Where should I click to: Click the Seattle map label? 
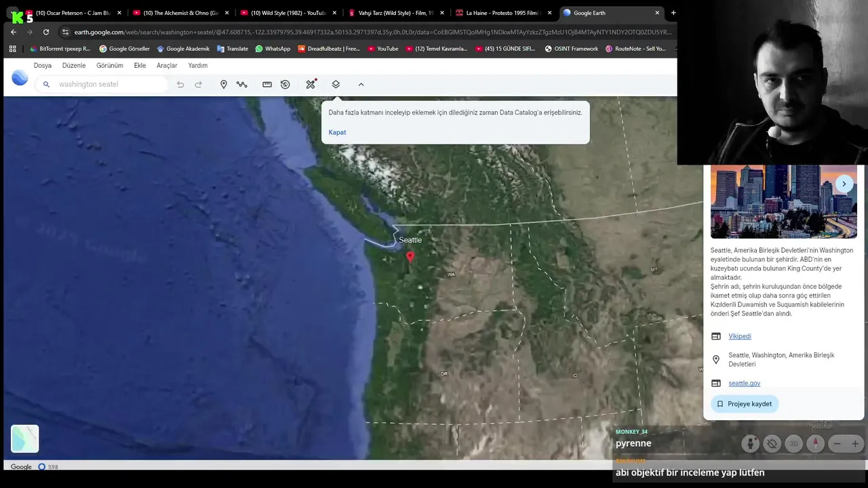coord(410,240)
